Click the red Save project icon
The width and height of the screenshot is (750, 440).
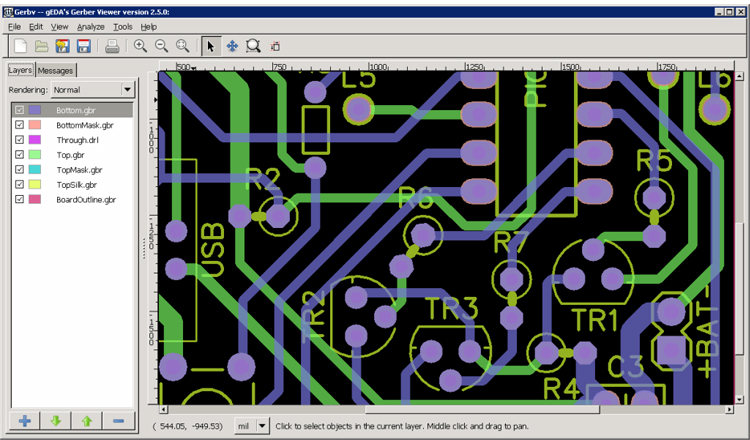(x=84, y=46)
